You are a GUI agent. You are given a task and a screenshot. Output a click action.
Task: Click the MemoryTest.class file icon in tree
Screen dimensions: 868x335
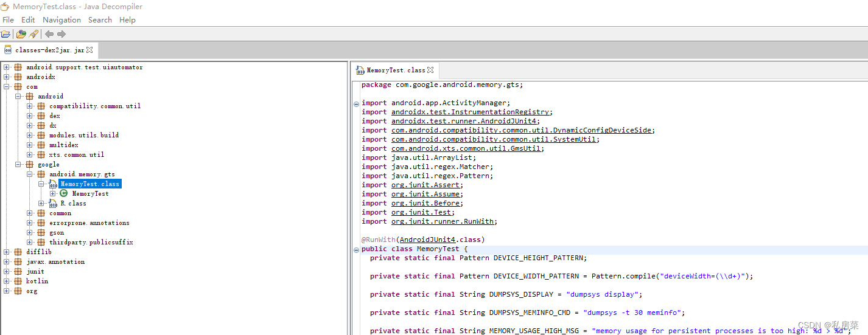coord(53,184)
